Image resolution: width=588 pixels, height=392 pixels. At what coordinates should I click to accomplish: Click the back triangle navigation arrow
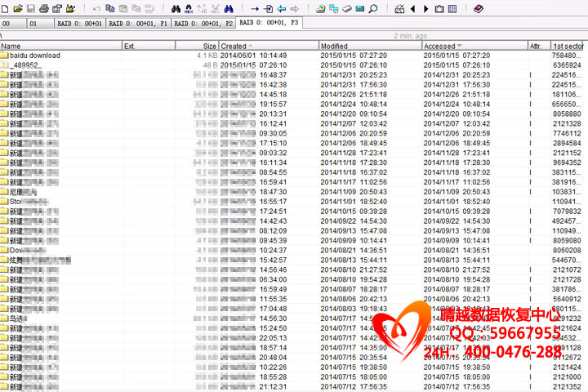pos(412,8)
